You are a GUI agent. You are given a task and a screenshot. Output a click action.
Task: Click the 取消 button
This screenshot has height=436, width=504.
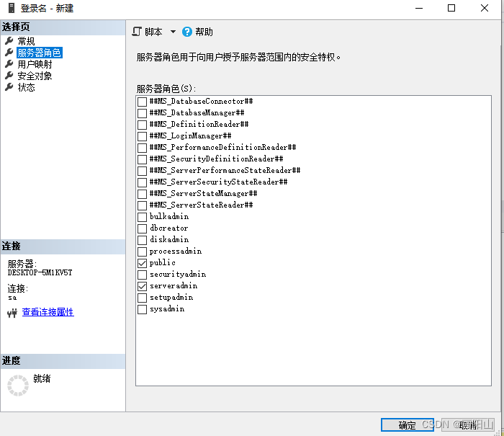(x=468, y=425)
